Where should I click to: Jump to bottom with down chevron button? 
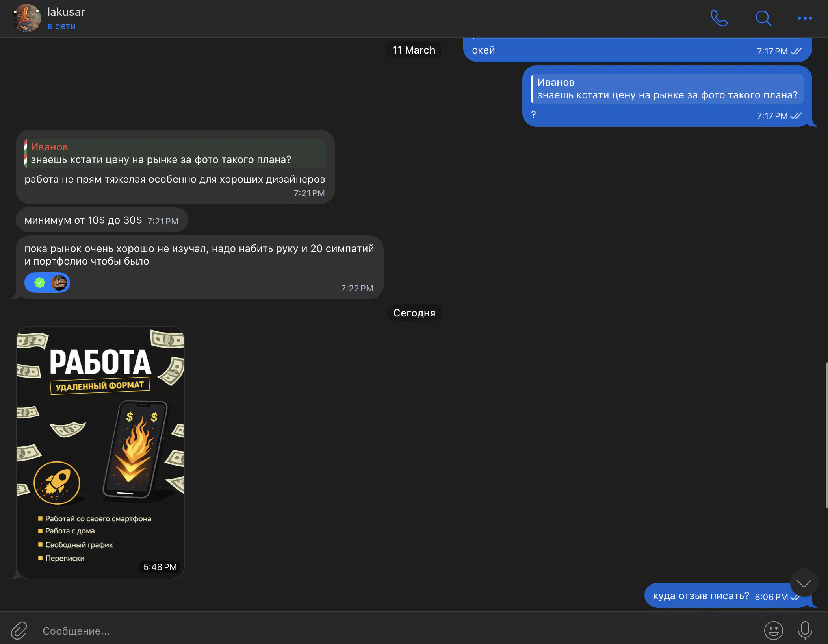804,583
